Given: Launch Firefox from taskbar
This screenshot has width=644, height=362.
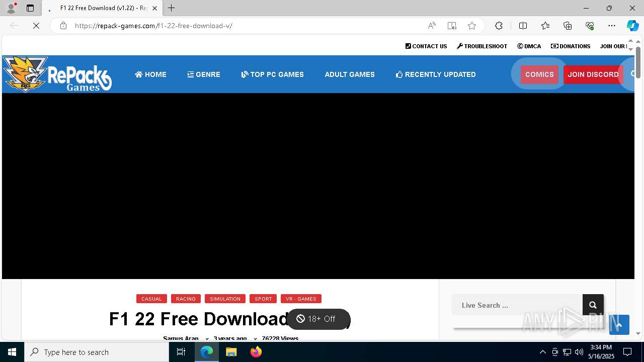Looking at the screenshot, I should click(256, 352).
